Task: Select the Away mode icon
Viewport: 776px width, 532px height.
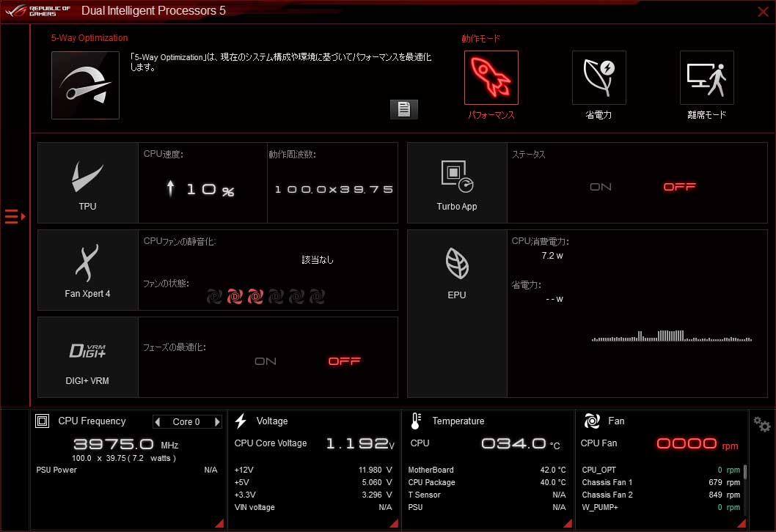Action: click(707, 78)
